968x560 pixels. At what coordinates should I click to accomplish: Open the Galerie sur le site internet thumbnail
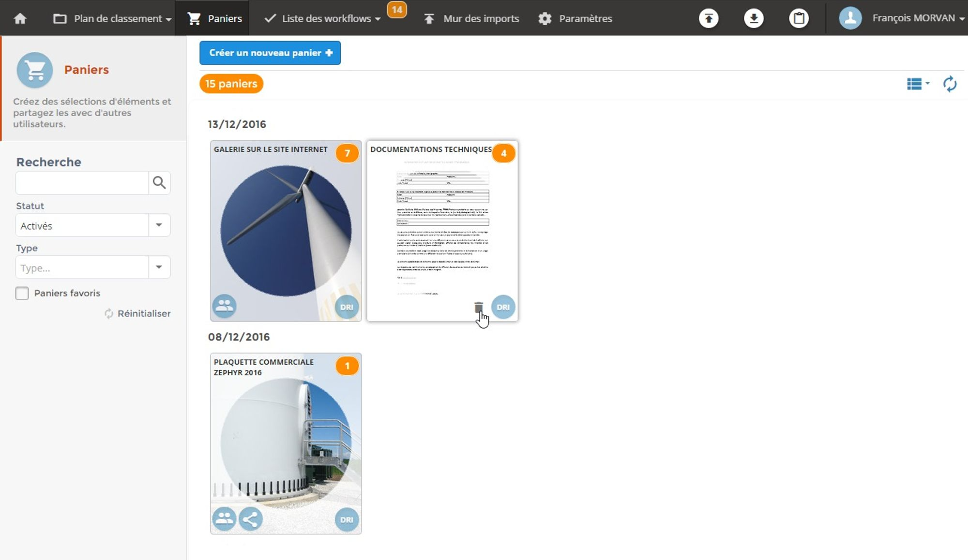(x=286, y=231)
